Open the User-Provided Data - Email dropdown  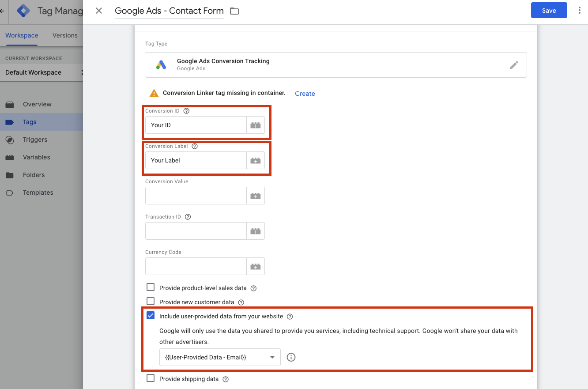[x=220, y=357]
